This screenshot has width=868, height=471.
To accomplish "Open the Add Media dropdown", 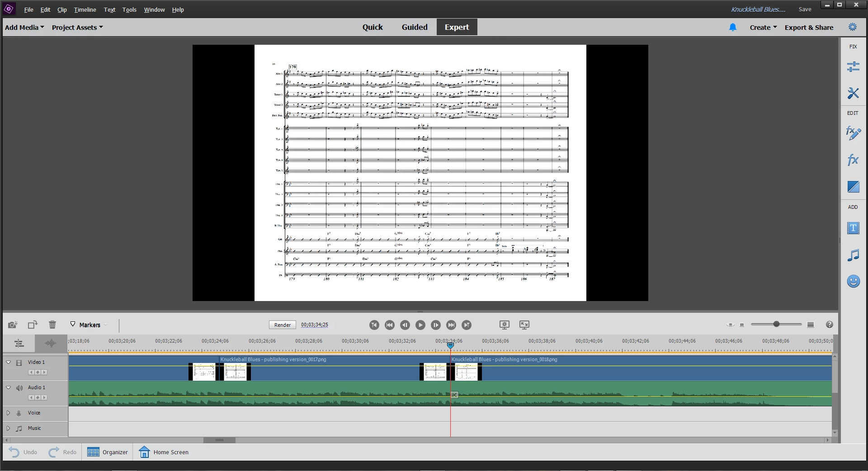I will 24,27.
